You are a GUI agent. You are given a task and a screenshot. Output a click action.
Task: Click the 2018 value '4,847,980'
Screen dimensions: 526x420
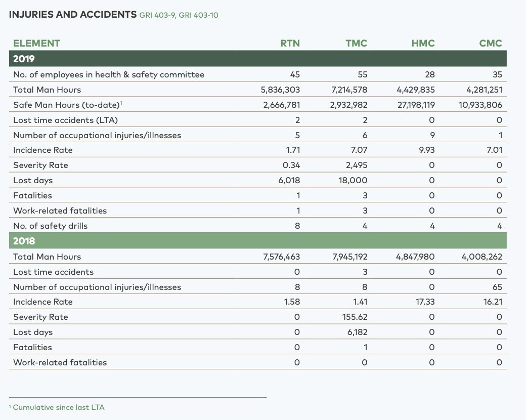pyautogui.click(x=415, y=257)
